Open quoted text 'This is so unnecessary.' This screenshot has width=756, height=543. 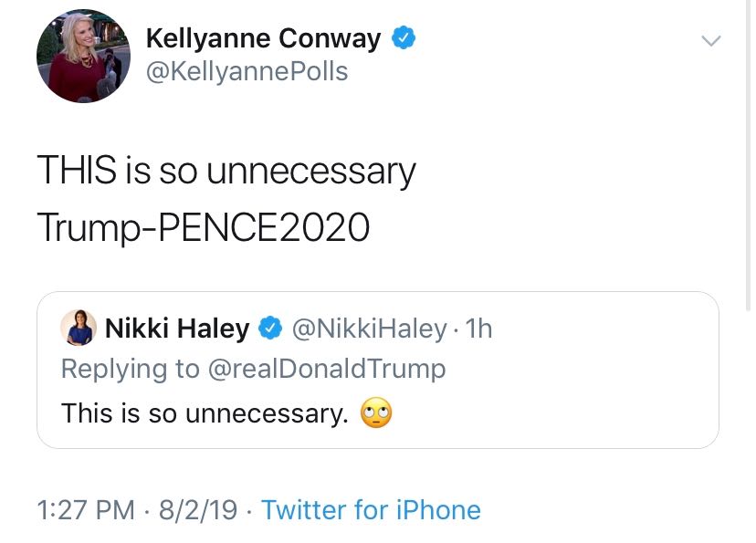[x=205, y=413]
